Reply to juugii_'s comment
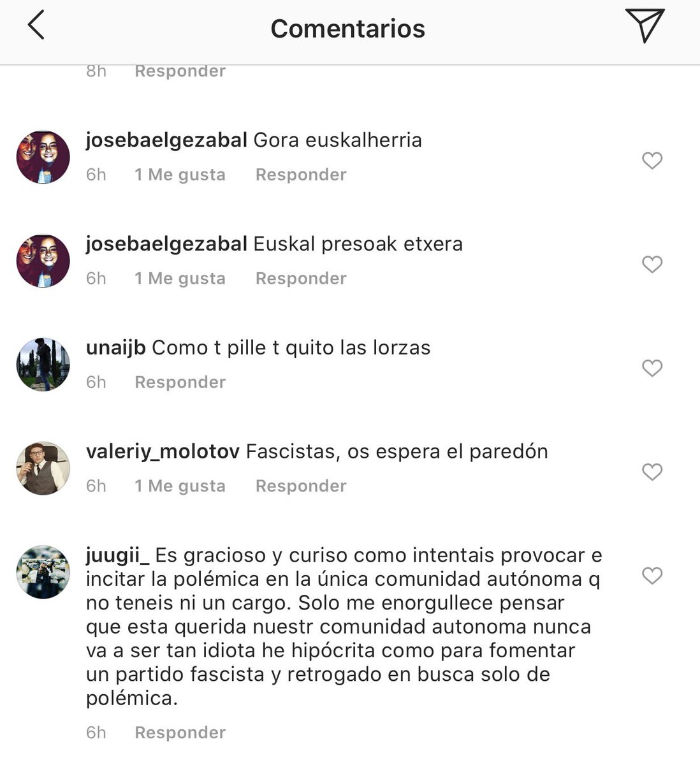This screenshot has width=700, height=765. pos(180,733)
